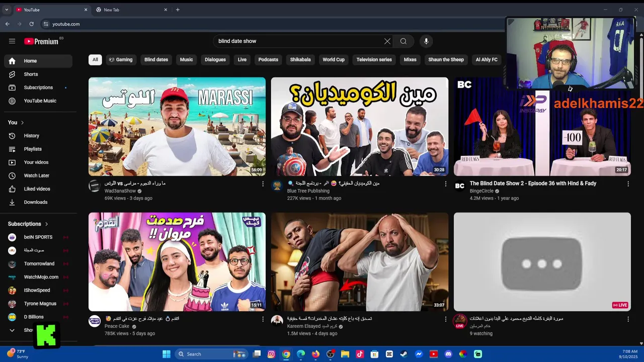The height and width of the screenshot is (362, 644).
Task: Close the YouTube browser tab
Action: click(86, 10)
